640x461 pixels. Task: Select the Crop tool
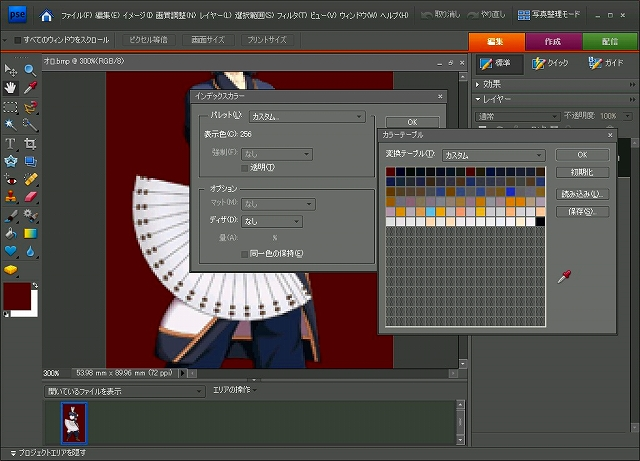point(30,143)
